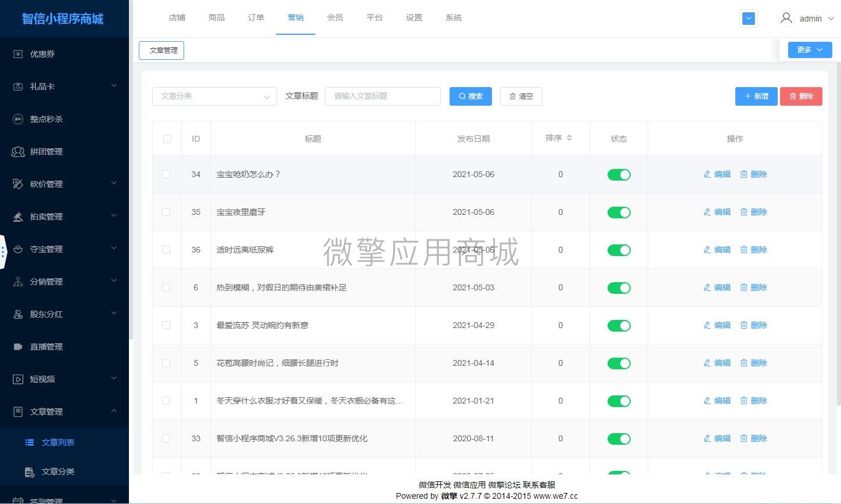Expand the 砍价管理 sidebar submenu
Screen dimensions: 841x504
114,183
